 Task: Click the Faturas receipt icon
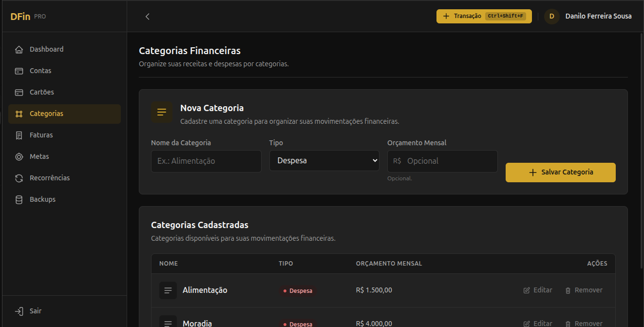click(19, 135)
